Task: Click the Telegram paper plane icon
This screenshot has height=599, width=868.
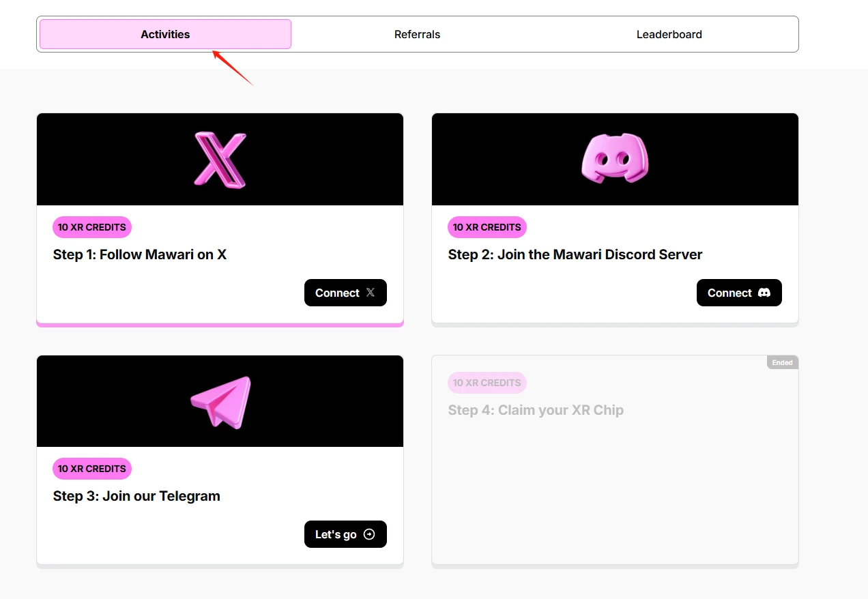Action: [220, 401]
